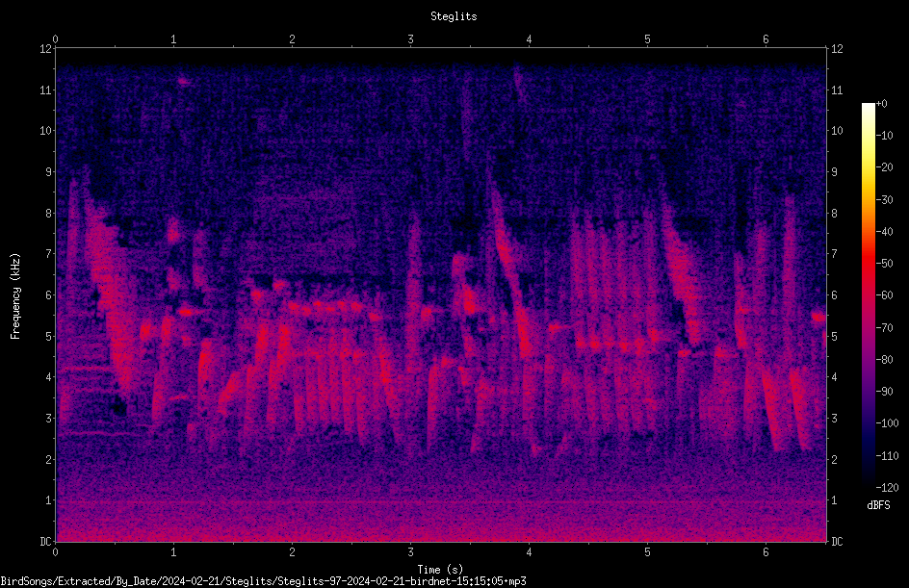Click the 10 kHz label on right axis
Viewport: 909px width, 588px height.
[837, 130]
